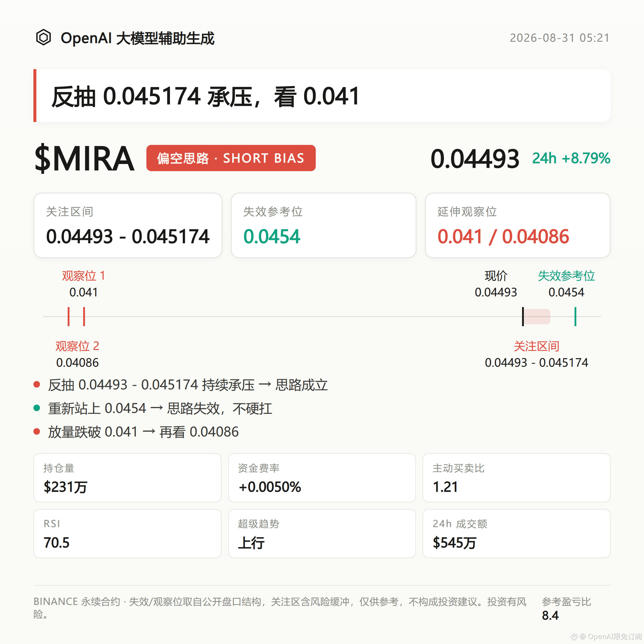644x644 pixels.
Task: Open the 关注区间 card
Action: tap(128, 225)
